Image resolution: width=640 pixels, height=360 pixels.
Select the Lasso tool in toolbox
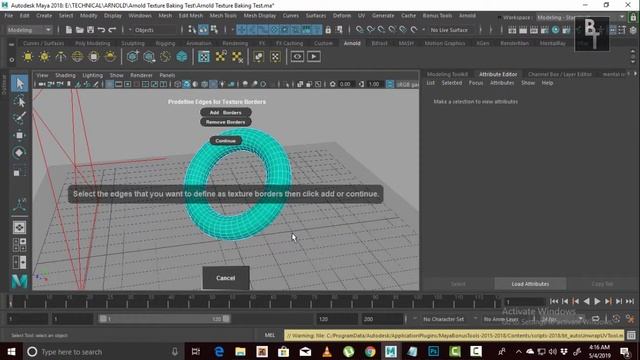(19, 101)
